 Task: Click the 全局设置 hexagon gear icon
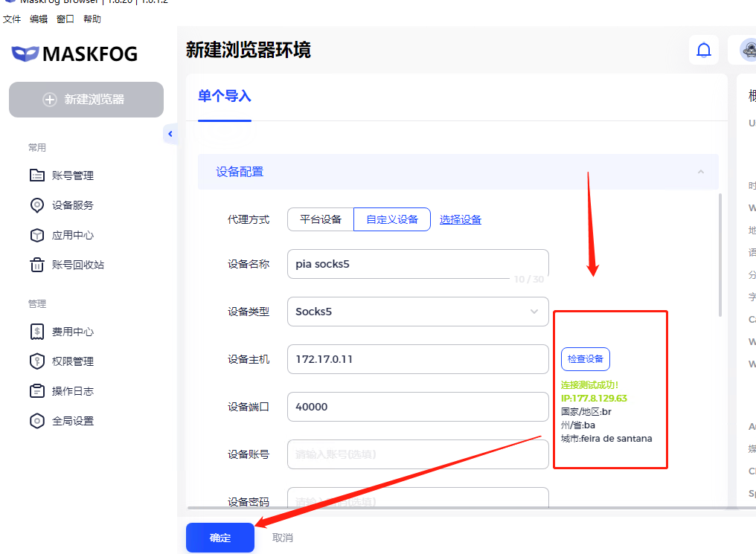(37, 421)
